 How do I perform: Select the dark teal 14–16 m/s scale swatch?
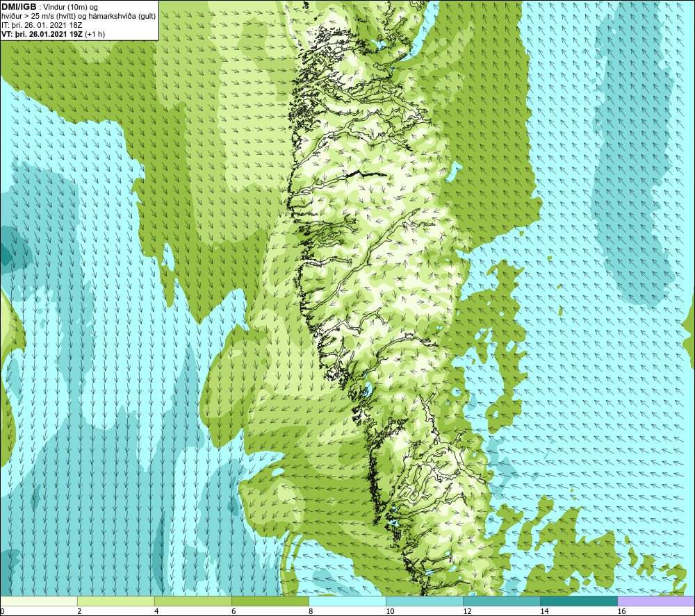point(579,601)
